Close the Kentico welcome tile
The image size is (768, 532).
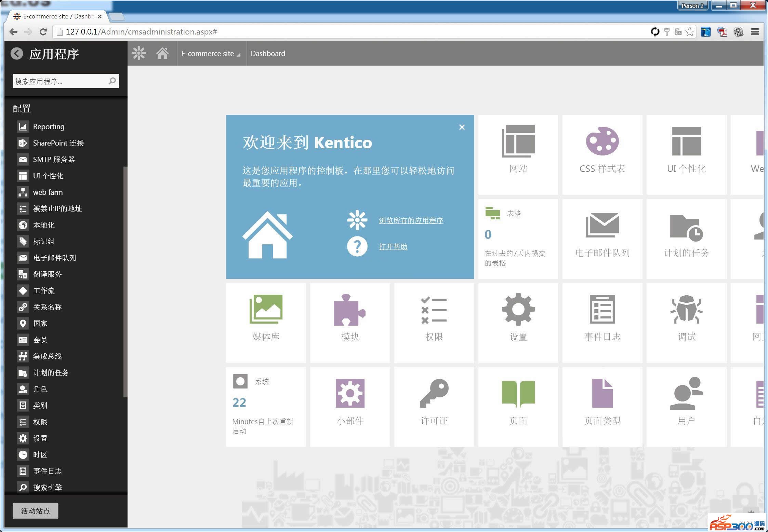pyautogui.click(x=462, y=127)
